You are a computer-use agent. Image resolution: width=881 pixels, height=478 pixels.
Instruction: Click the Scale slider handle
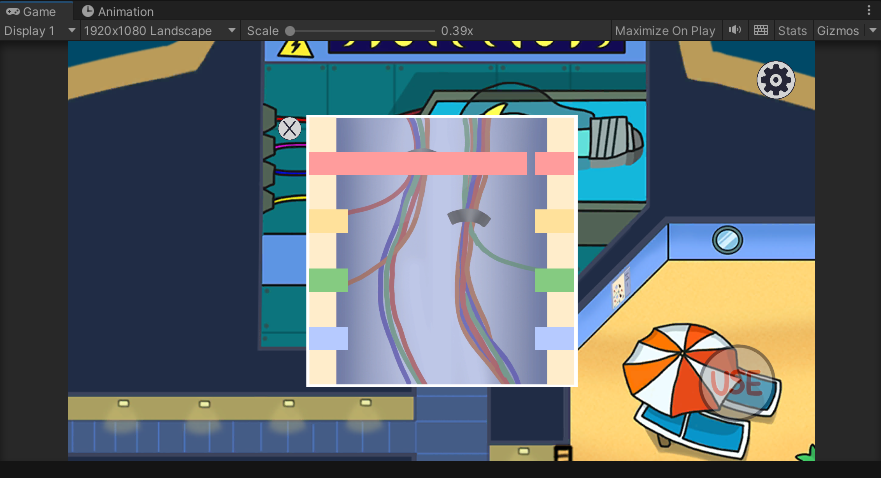290,31
